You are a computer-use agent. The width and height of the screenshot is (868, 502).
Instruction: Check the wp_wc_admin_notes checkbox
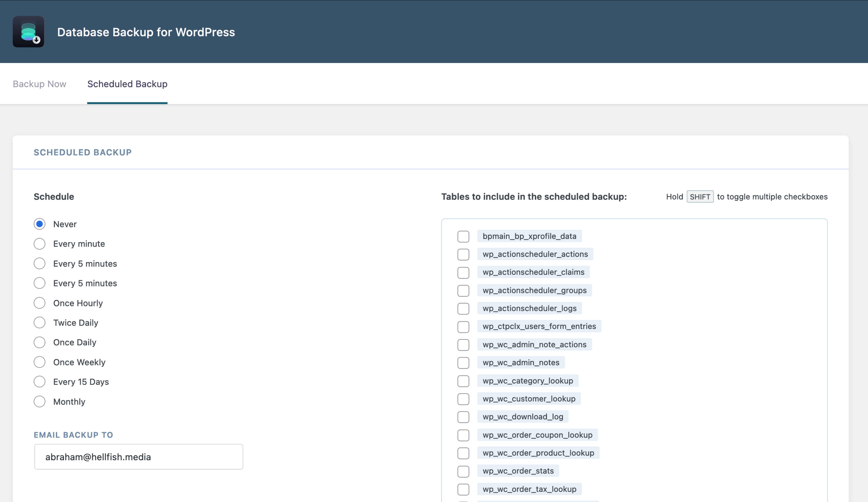pyautogui.click(x=463, y=363)
